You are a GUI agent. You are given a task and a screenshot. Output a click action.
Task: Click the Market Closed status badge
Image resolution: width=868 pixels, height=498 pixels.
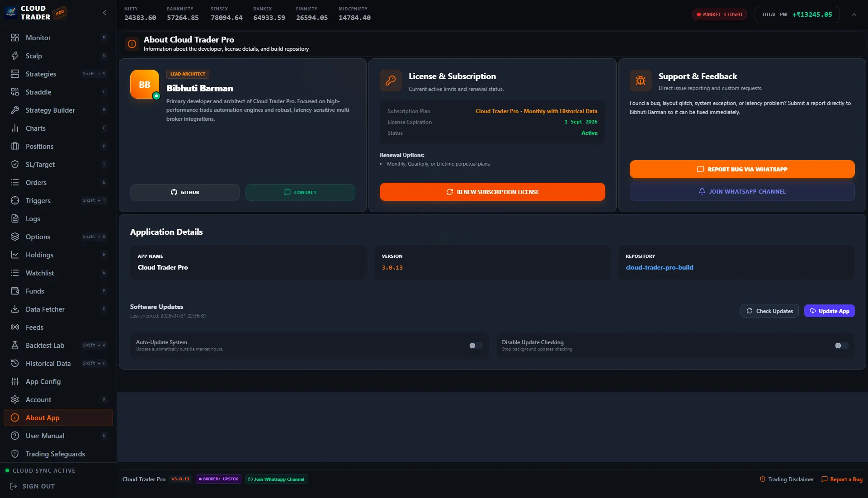(719, 14)
